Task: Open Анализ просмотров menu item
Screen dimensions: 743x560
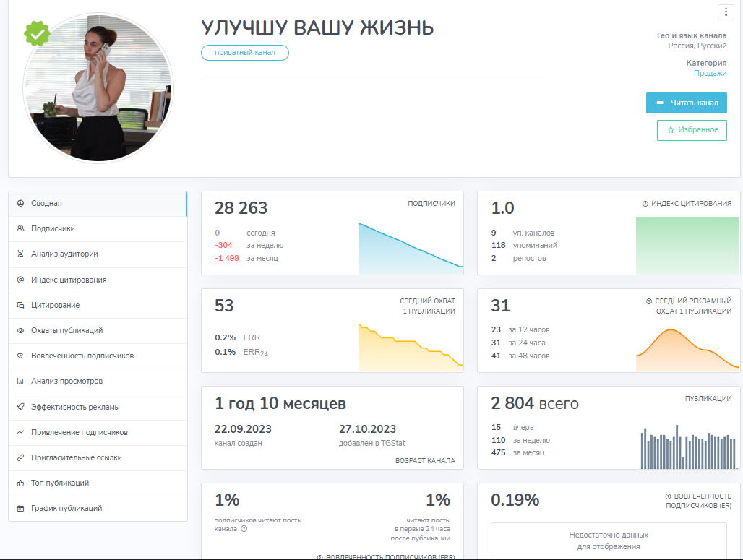Action: click(98, 381)
